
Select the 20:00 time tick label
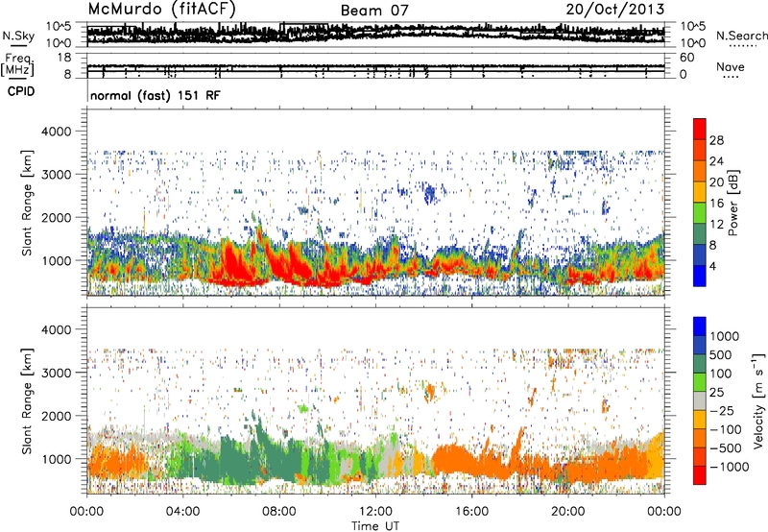click(x=567, y=512)
